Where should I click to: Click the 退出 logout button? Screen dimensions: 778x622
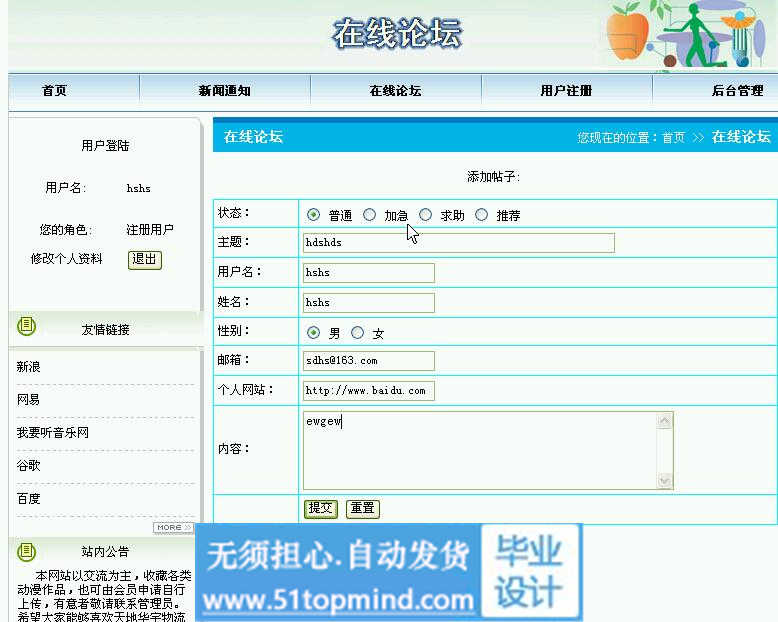[x=144, y=259]
